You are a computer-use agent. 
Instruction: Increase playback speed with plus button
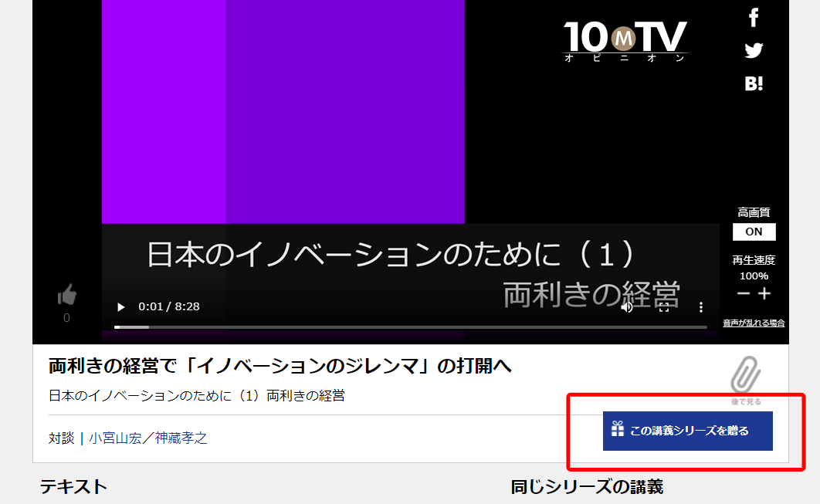click(764, 294)
